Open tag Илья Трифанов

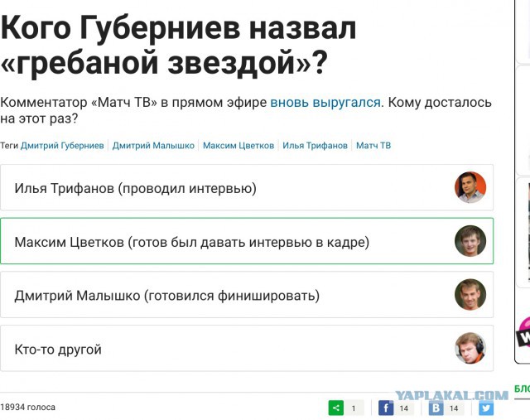click(x=315, y=146)
